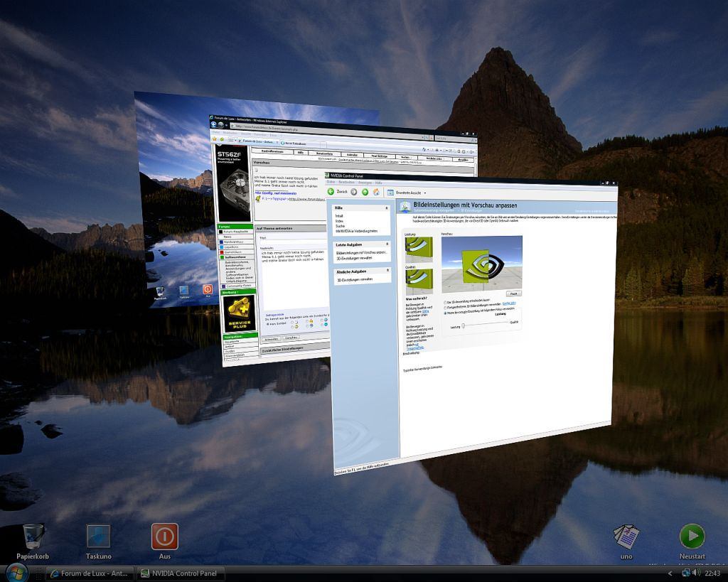
Task: Click the Papierkorb icon on the desktop
Action: click(x=33, y=541)
